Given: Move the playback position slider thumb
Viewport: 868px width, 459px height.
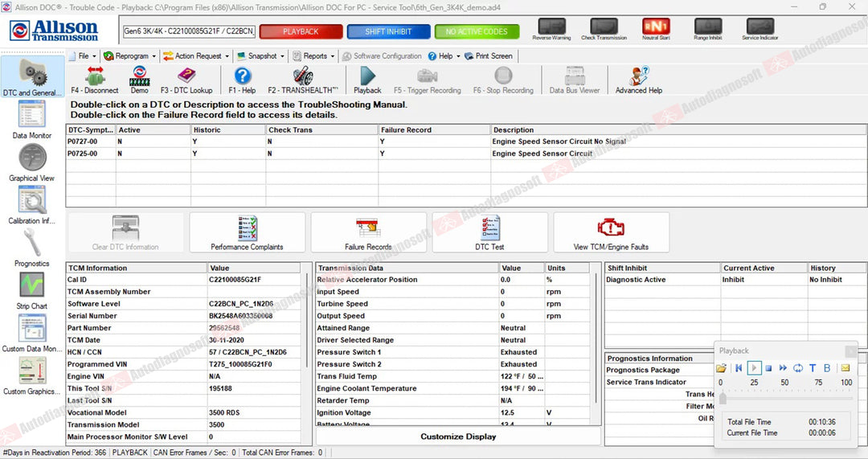Looking at the screenshot, I should 723,398.
